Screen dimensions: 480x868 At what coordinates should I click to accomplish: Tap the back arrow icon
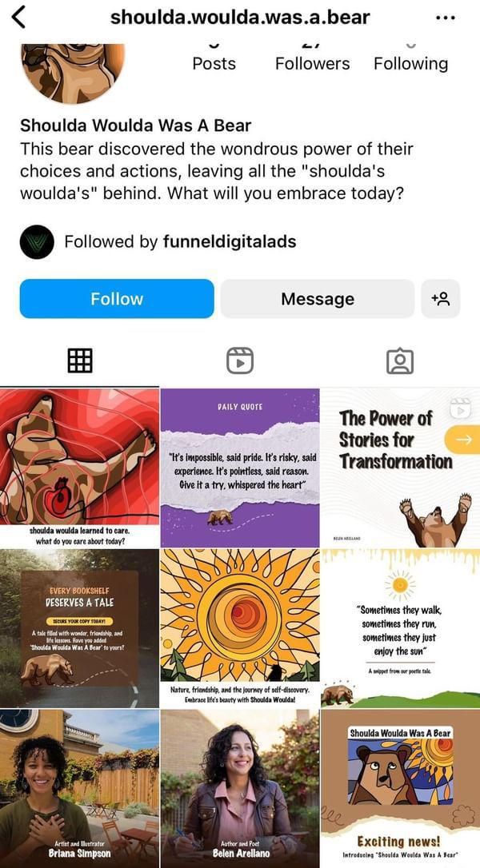(x=19, y=17)
